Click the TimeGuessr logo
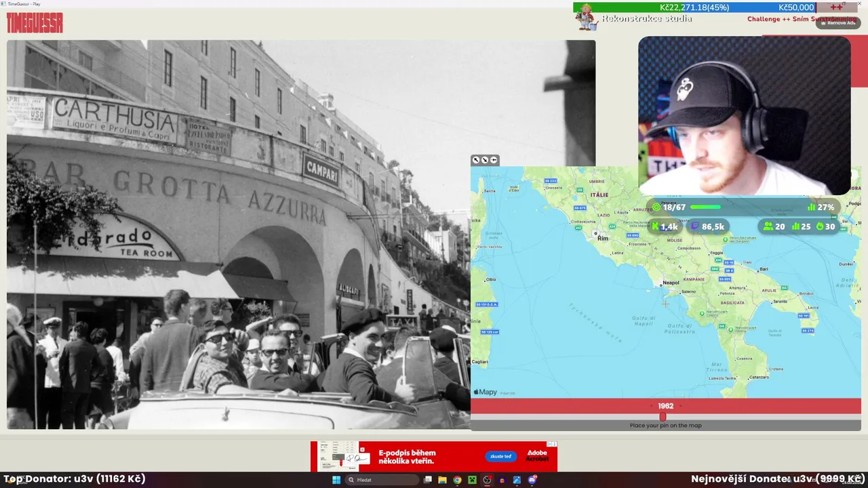 tap(35, 23)
